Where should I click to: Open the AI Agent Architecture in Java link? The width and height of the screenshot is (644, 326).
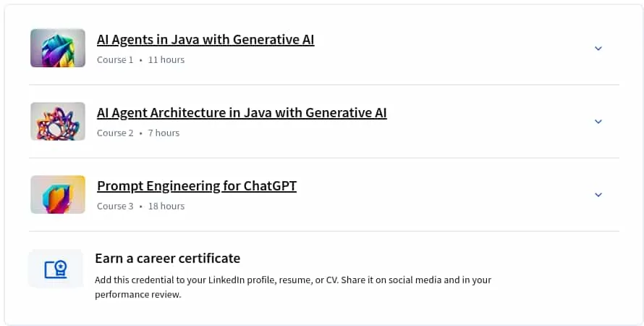242,112
